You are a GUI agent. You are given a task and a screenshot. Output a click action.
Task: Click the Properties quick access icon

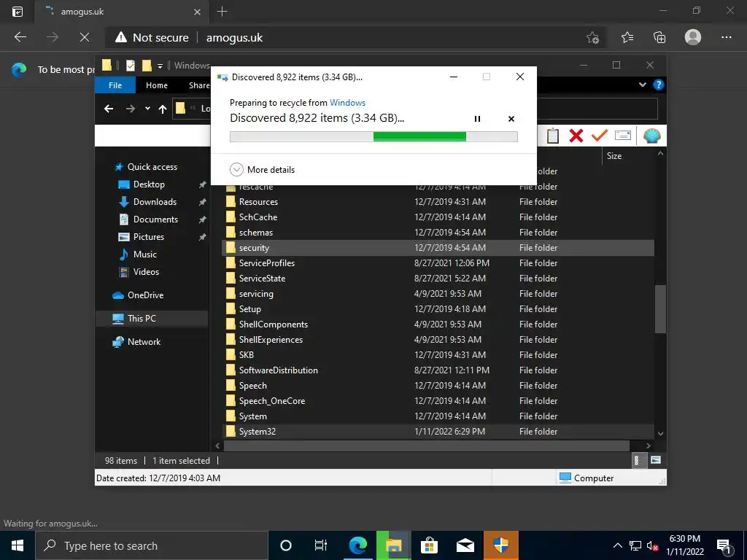[x=130, y=65]
